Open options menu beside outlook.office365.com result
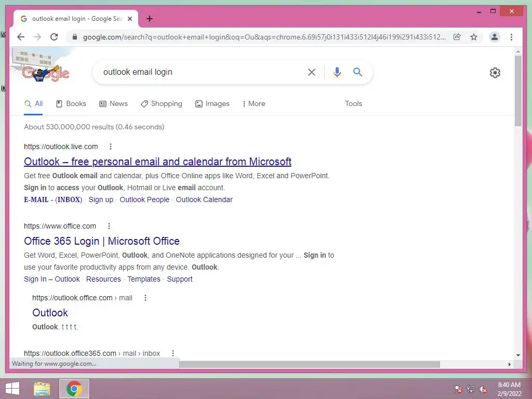Viewport: 532px width, 399px height. tap(172, 353)
